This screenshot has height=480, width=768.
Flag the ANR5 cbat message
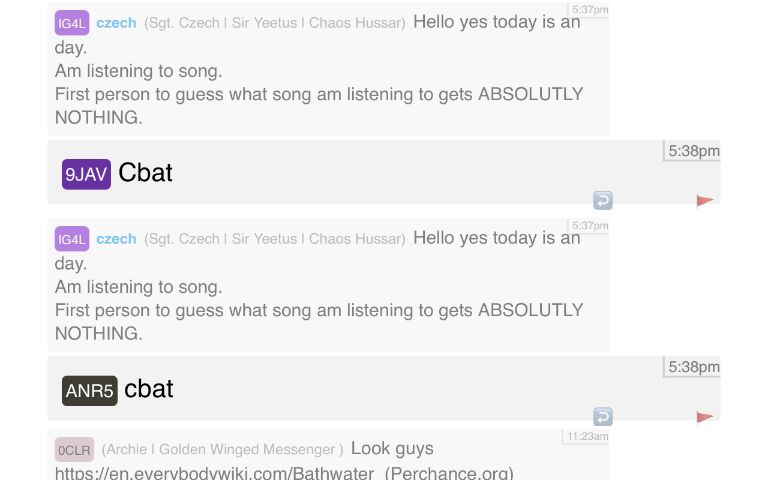tap(705, 417)
